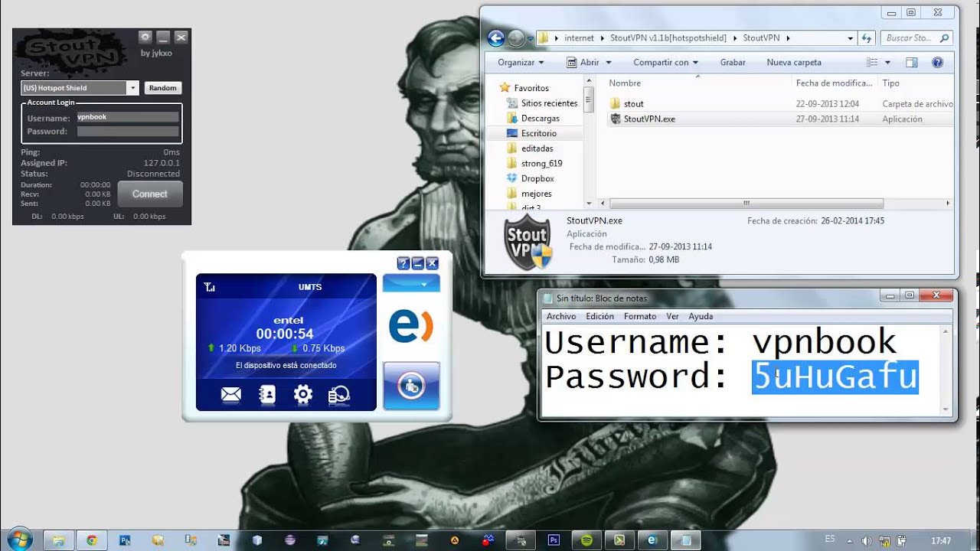Click the StoutVPN shield preview thumbnail
980x551 pixels.
click(x=528, y=243)
